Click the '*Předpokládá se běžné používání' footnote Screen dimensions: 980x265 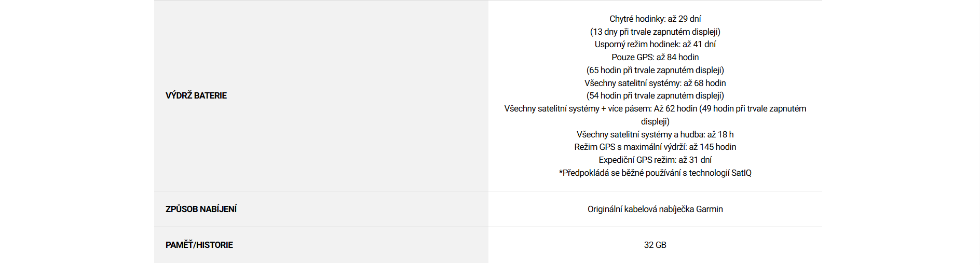[x=623, y=173]
